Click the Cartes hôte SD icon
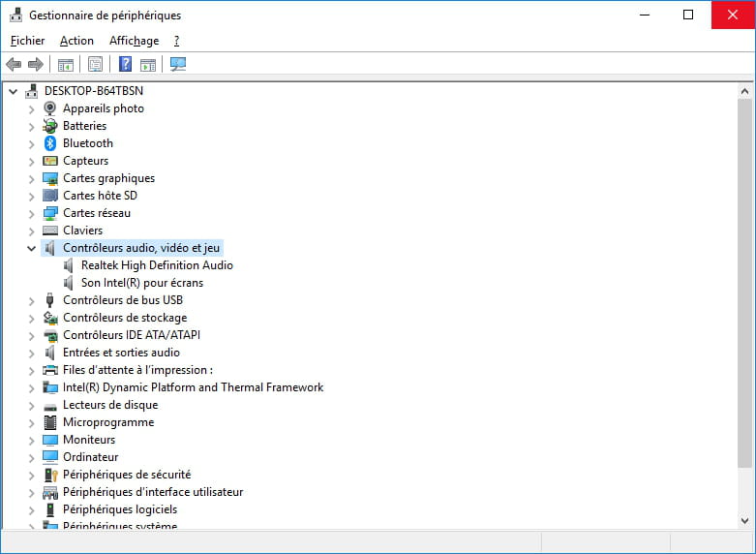Screen dimensions: 756x554 [50, 196]
